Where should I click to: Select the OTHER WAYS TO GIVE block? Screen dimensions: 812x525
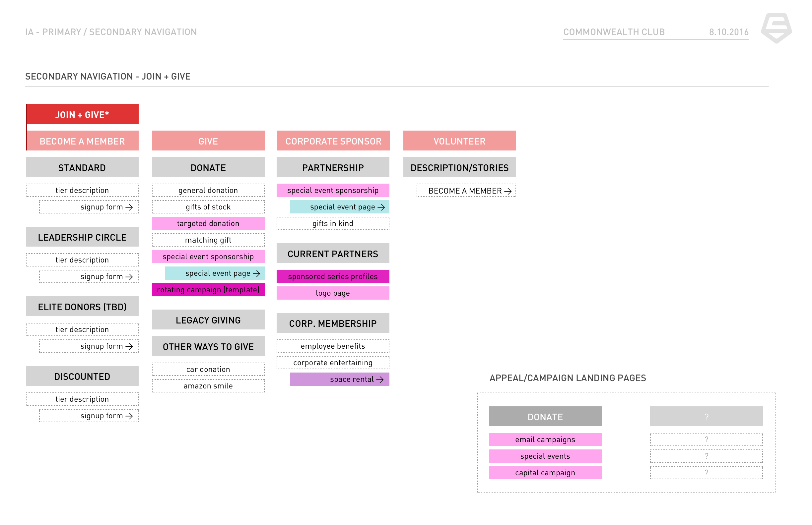(208, 346)
